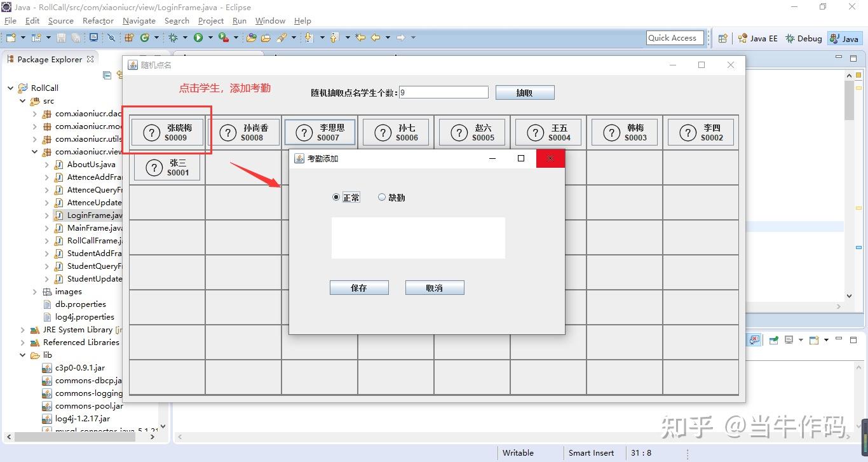
Task: Click the 保存 button
Action: (x=359, y=288)
